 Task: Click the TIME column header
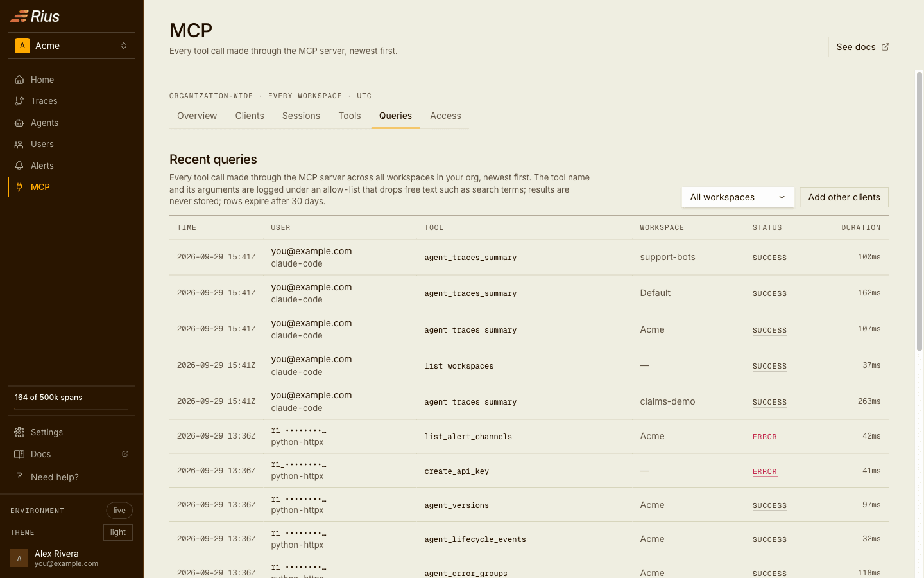pyautogui.click(x=187, y=228)
